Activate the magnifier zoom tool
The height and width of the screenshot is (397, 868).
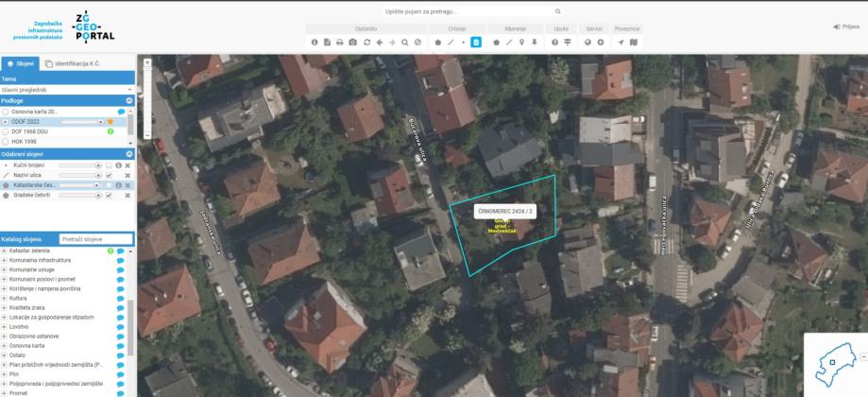pos(404,43)
